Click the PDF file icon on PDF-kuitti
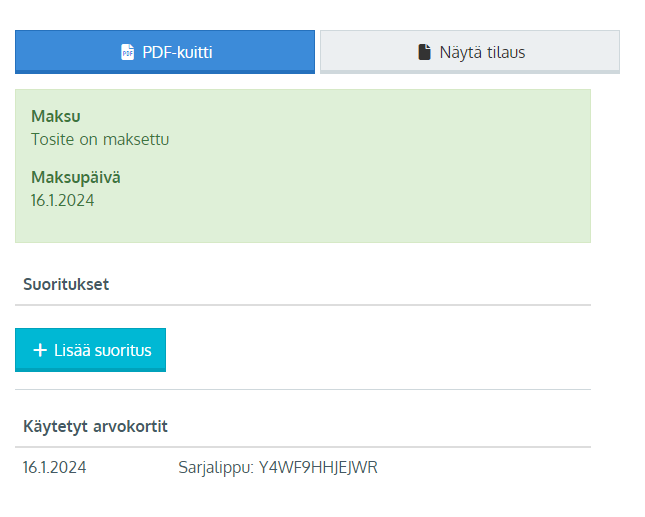This screenshot has height=517, width=645. tap(127, 52)
